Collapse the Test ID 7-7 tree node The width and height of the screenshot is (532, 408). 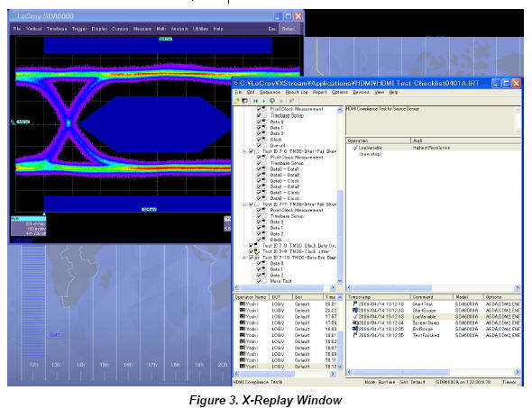point(244,204)
